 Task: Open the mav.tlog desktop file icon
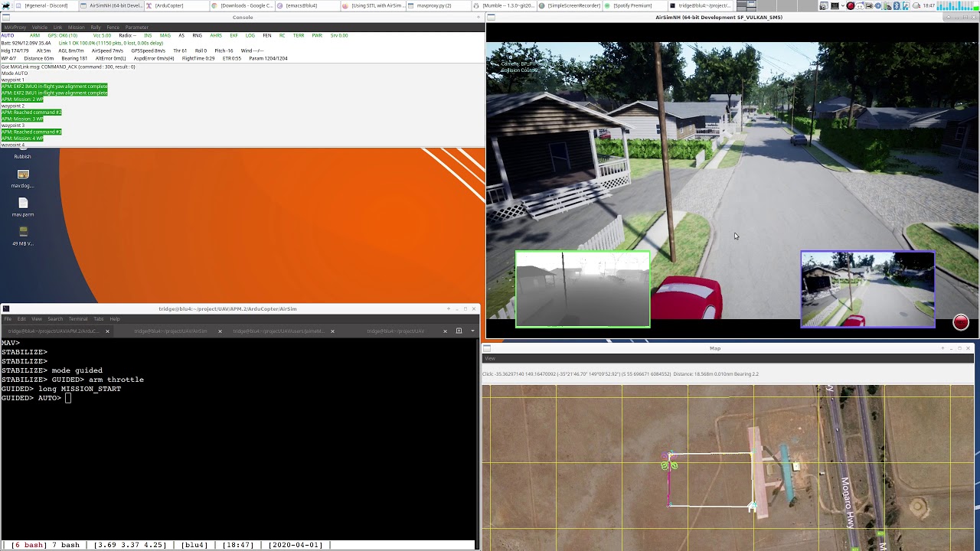click(x=23, y=178)
